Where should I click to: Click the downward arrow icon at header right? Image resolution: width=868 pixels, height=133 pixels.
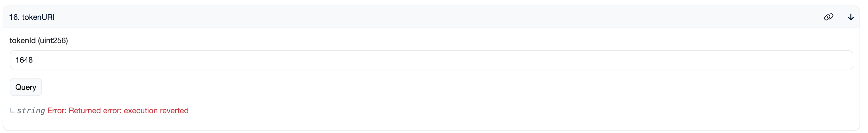tap(851, 17)
